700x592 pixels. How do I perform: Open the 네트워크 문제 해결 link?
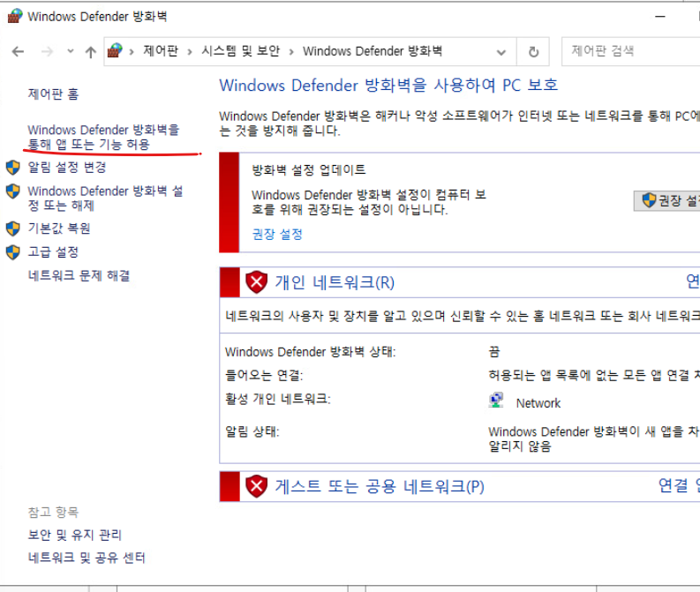coord(79,275)
